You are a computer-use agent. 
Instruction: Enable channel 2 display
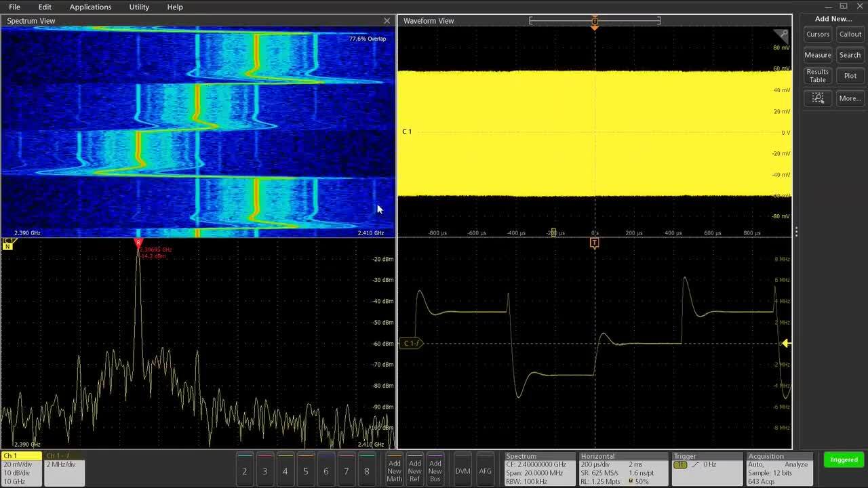pos(245,470)
